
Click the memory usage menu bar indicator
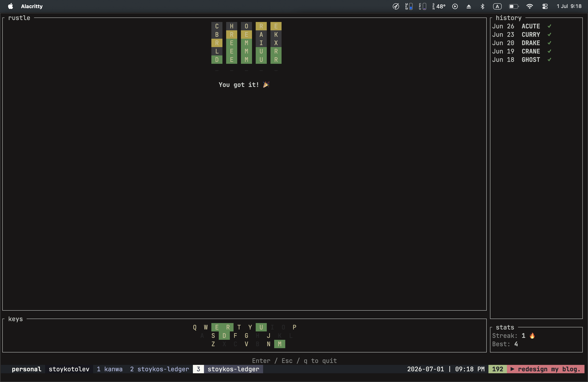(x=409, y=6)
